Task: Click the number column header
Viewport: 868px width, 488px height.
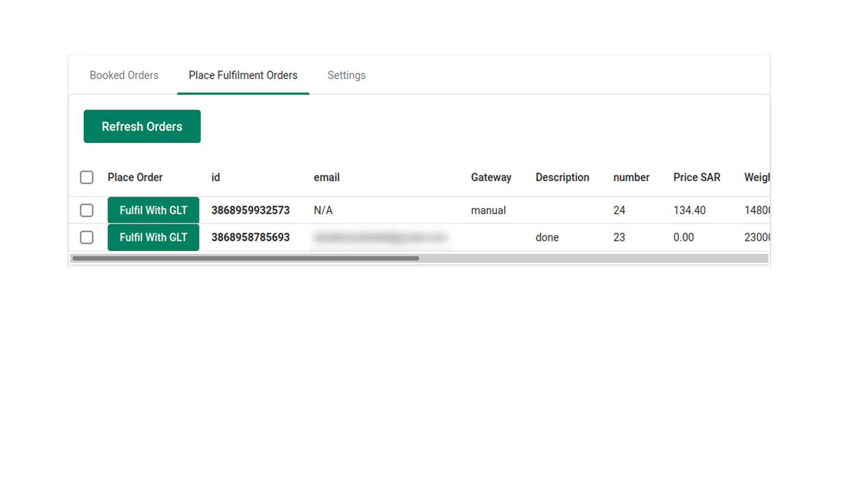Action: click(x=631, y=177)
